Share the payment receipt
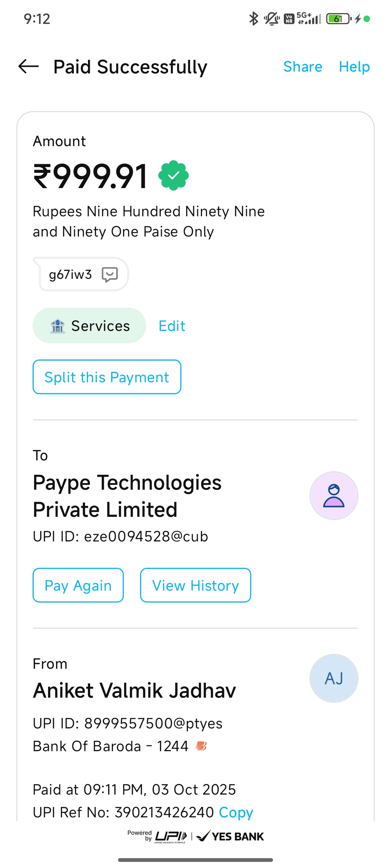 coord(303,67)
